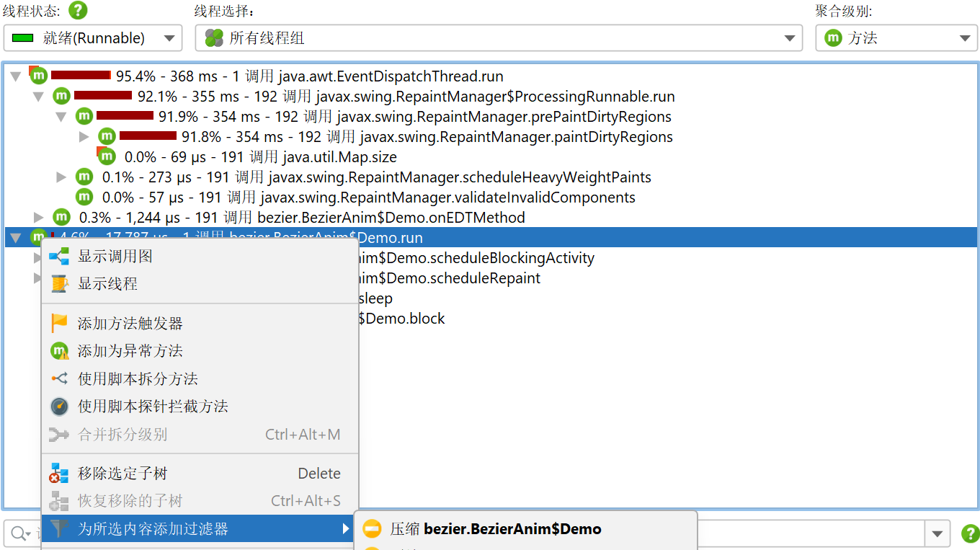Image resolution: width=980 pixels, height=550 pixels.
Task: Click method icon of EventDispatchThread.run node
Action: coord(38,76)
